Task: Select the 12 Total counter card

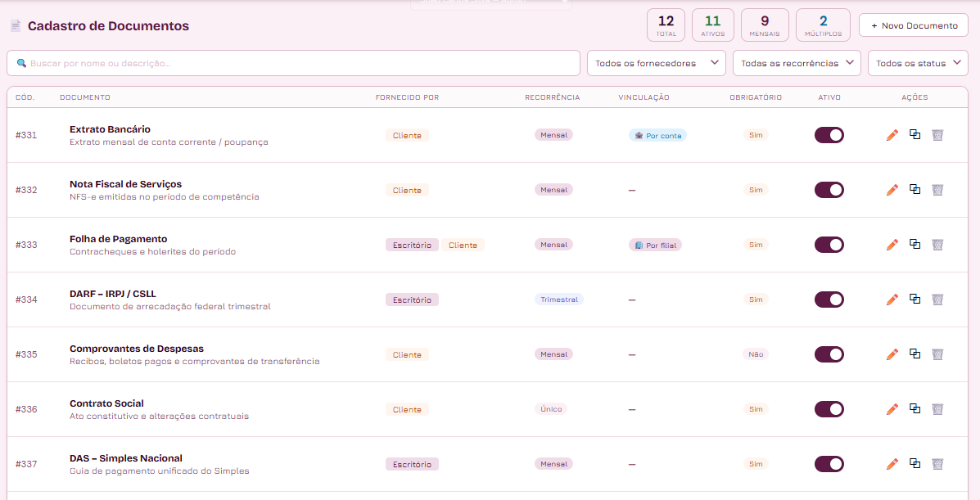Action: click(666, 25)
